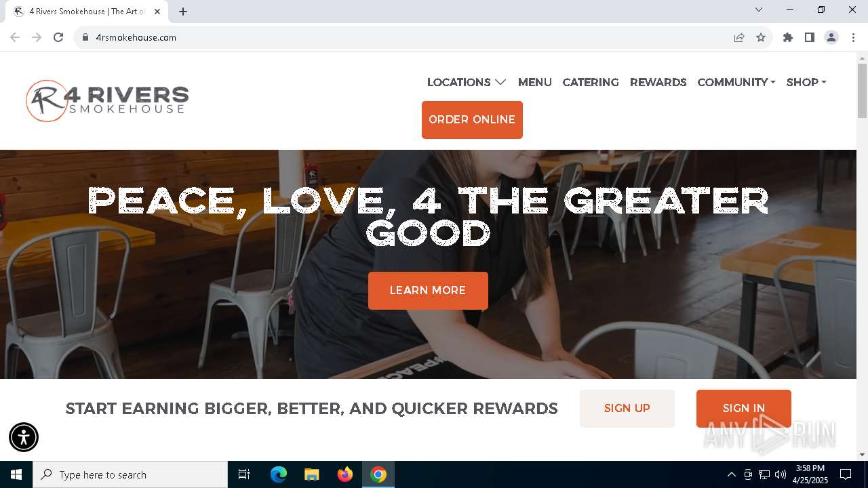Go to the Catering page

591,82
